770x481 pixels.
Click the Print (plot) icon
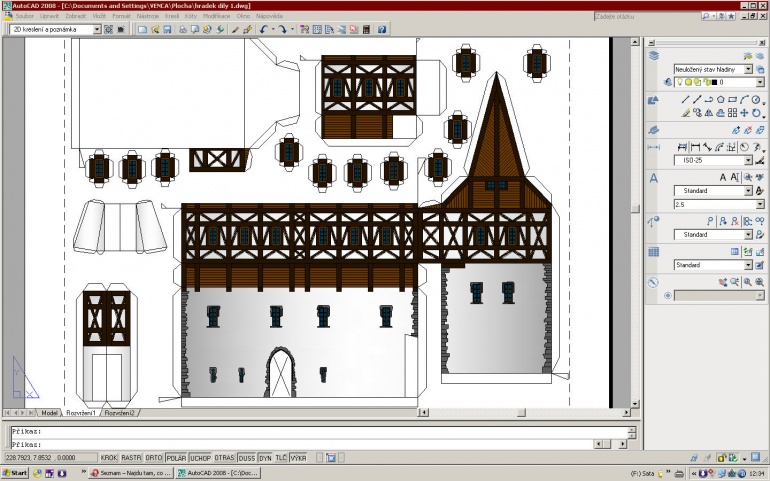tap(183, 29)
